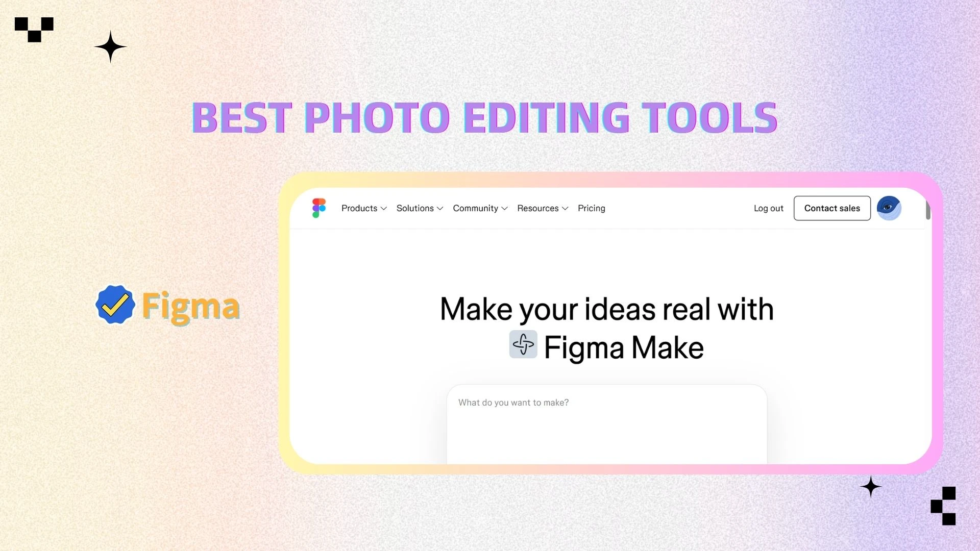Click the 'Make your ideas real with' headline
The height and width of the screenshot is (551, 980).
click(x=607, y=309)
